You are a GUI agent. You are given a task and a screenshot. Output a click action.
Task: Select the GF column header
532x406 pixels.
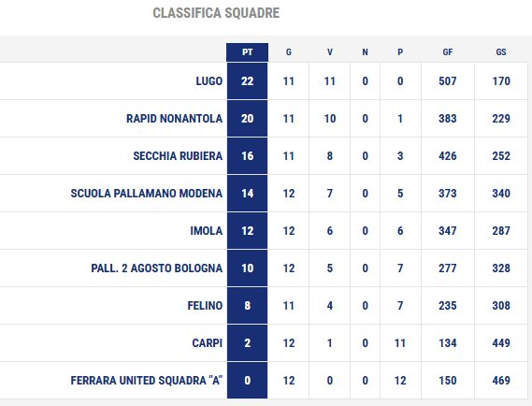[x=448, y=52]
